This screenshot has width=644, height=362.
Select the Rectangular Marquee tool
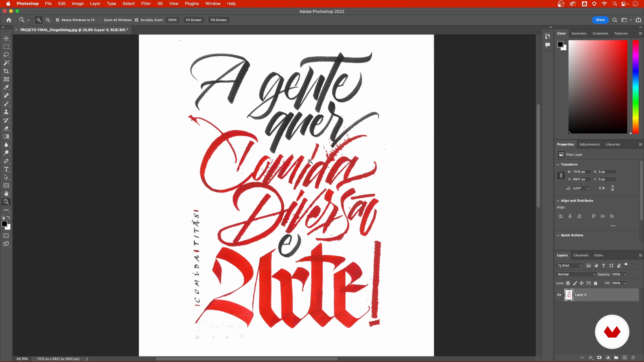[6, 47]
